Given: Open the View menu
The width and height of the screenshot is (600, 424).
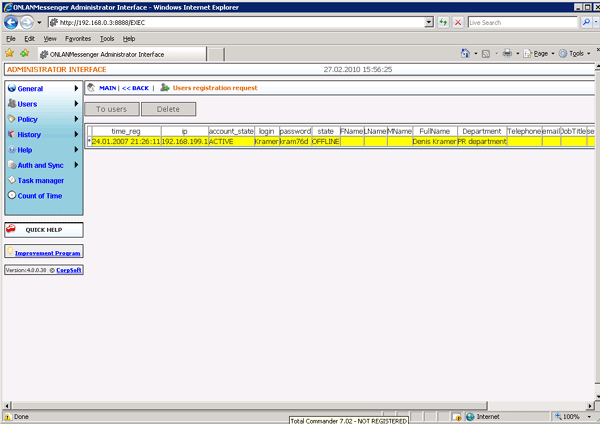Looking at the screenshot, I should click(x=50, y=39).
